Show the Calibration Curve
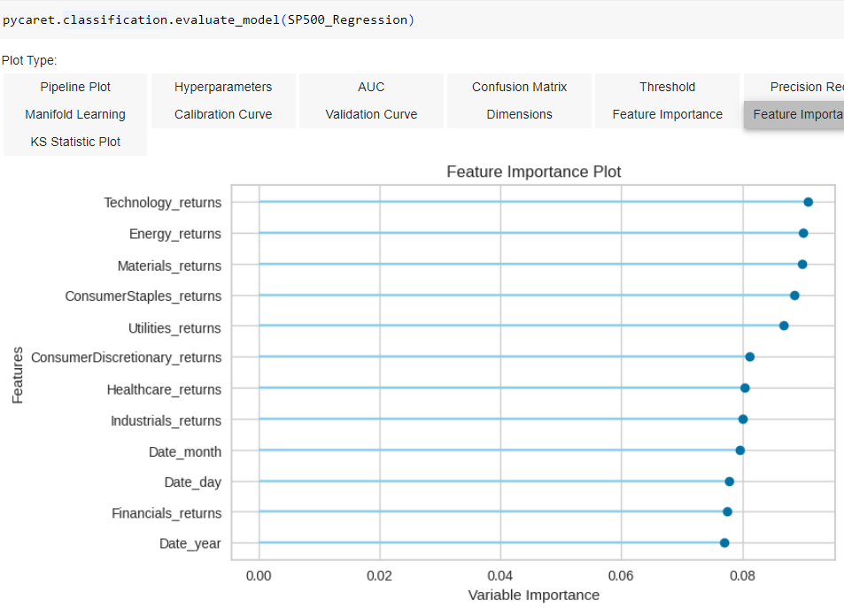 coord(222,114)
